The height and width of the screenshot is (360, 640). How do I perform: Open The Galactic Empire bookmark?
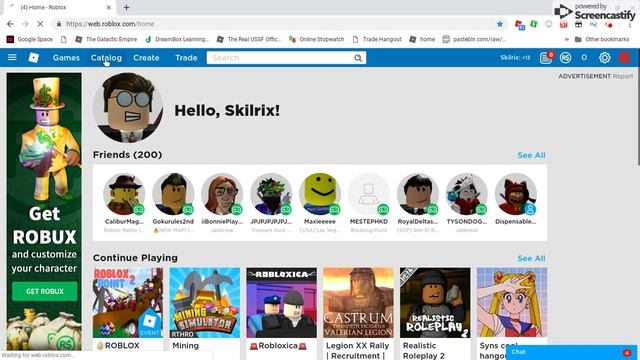coord(106,39)
